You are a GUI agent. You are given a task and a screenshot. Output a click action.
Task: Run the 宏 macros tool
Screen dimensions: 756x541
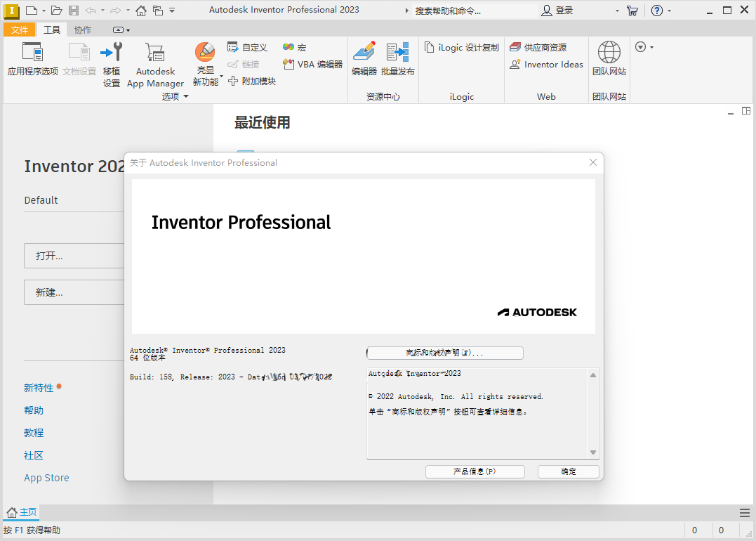click(294, 46)
